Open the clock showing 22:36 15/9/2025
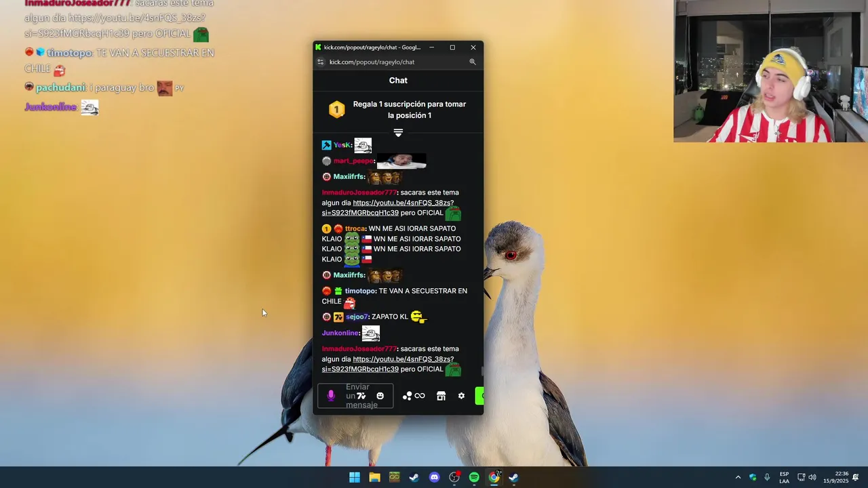Screen dimensions: 868x488 tap(836, 477)
